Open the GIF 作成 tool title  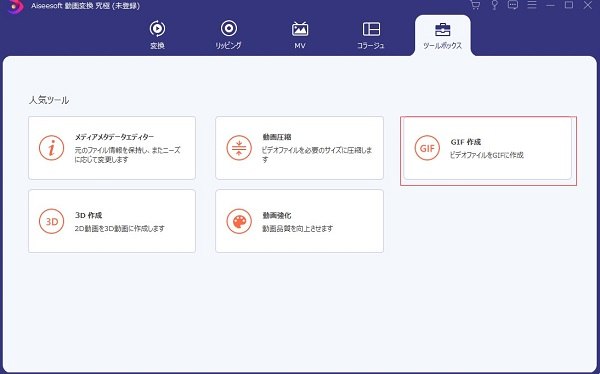coord(466,142)
